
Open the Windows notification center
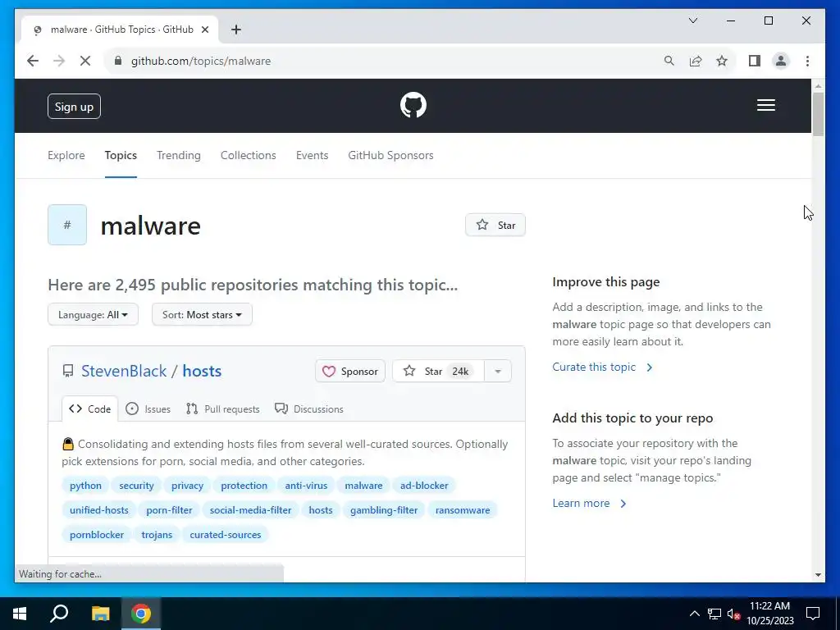(813, 614)
